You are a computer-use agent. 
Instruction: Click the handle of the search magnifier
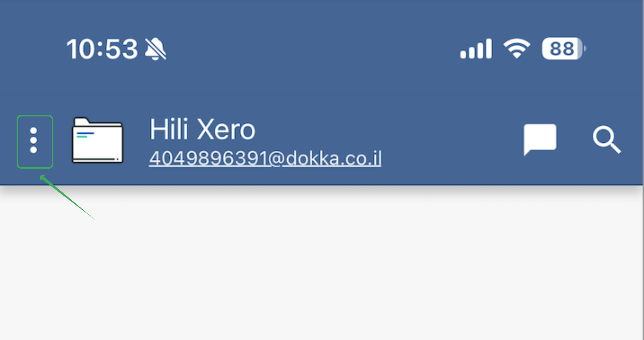pyautogui.click(x=615, y=147)
